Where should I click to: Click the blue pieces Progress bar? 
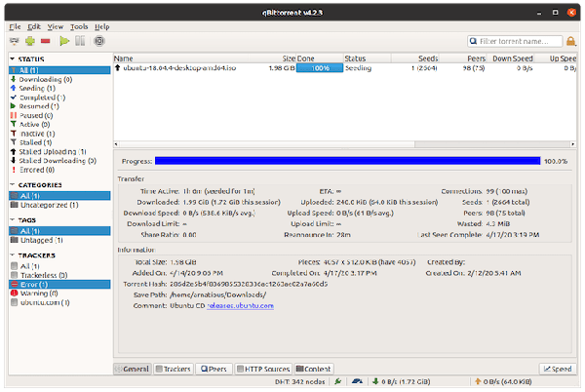[x=347, y=161]
